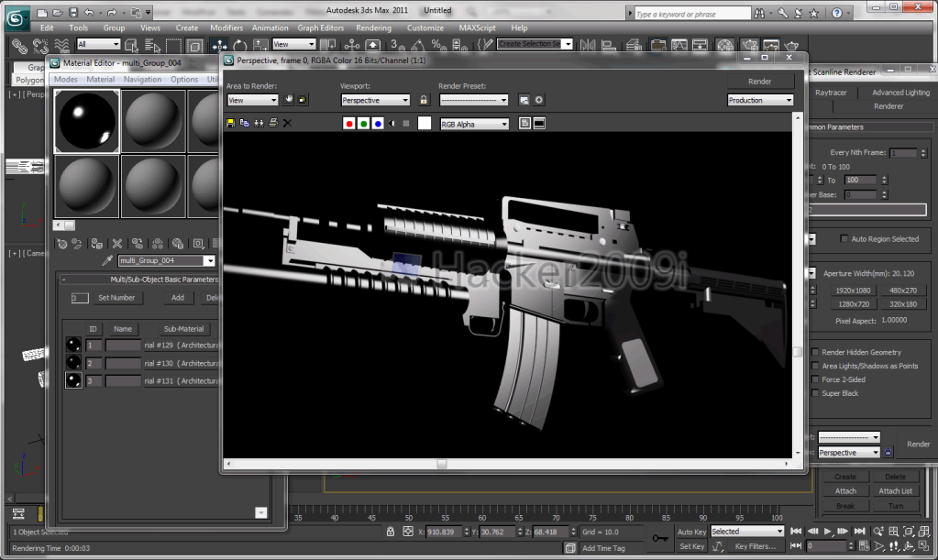This screenshot has height=560, width=938.
Task: Clone the rendered frame window
Action: point(259,123)
